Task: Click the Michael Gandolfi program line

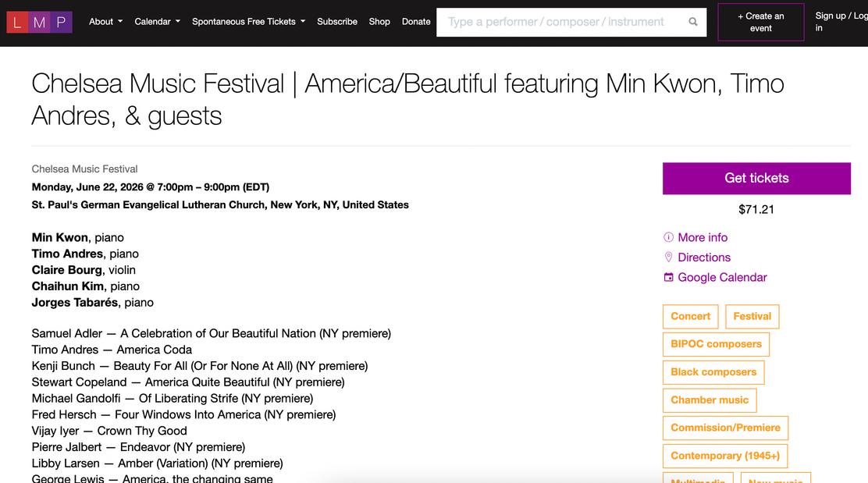Action: 173,399
